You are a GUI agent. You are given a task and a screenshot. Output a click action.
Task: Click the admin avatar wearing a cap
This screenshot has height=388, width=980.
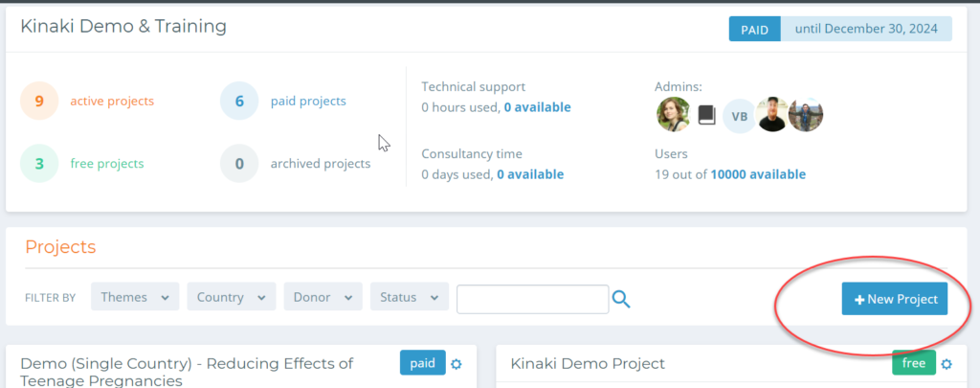click(772, 115)
